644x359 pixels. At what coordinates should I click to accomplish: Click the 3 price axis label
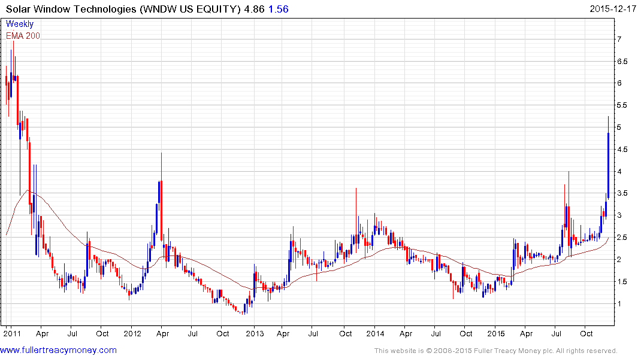pyautogui.click(x=619, y=215)
